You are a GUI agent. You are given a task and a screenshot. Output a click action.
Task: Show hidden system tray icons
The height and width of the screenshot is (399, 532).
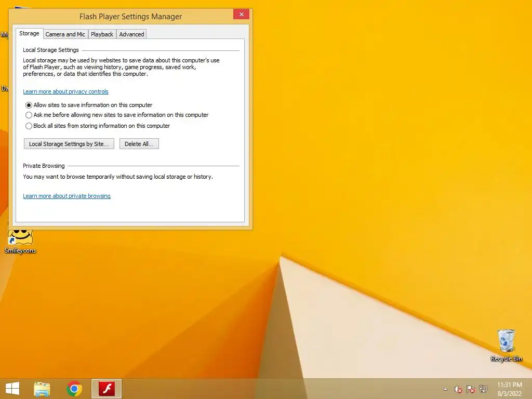pos(445,389)
